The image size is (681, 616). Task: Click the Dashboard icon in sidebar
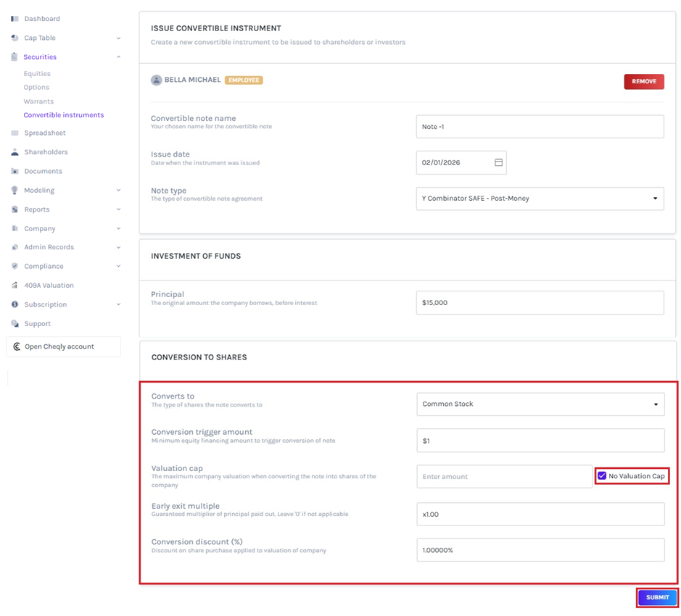15,19
